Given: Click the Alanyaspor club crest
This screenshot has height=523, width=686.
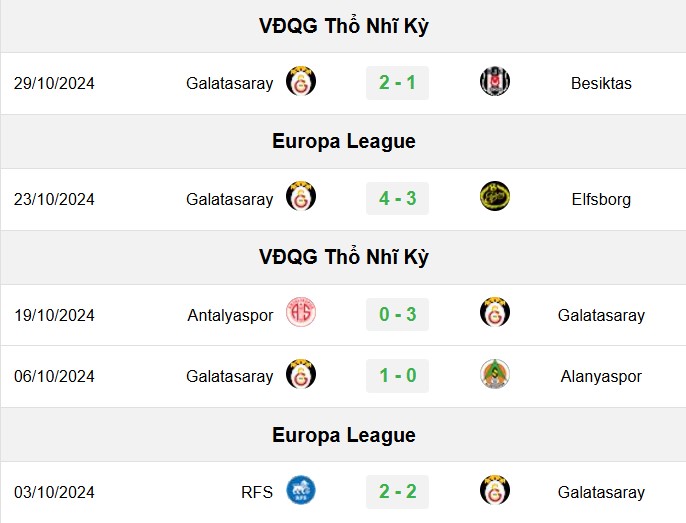Looking at the screenshot, I should pos(495,374).
